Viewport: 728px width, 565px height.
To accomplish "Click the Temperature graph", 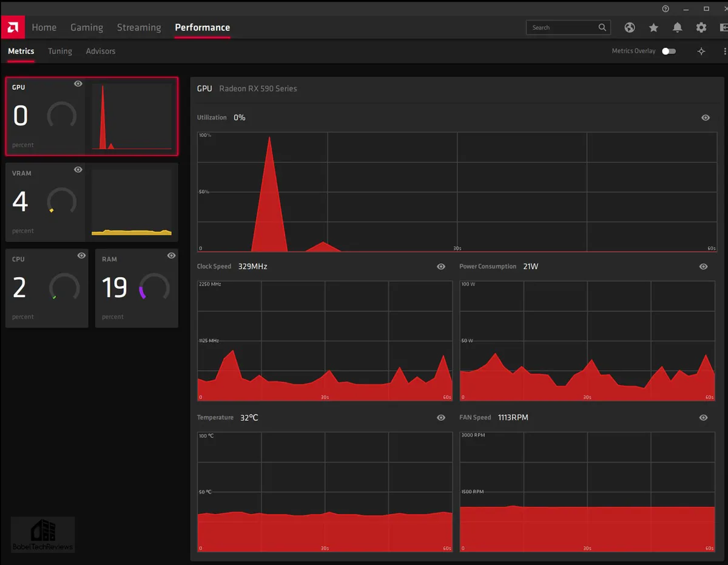I will point(325,492).
